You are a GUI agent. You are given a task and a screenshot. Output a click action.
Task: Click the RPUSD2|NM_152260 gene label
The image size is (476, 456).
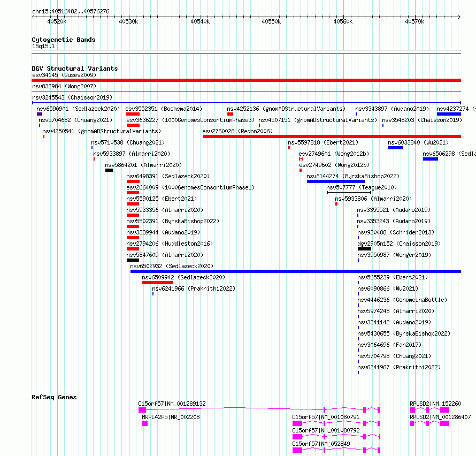click(435, 404)
